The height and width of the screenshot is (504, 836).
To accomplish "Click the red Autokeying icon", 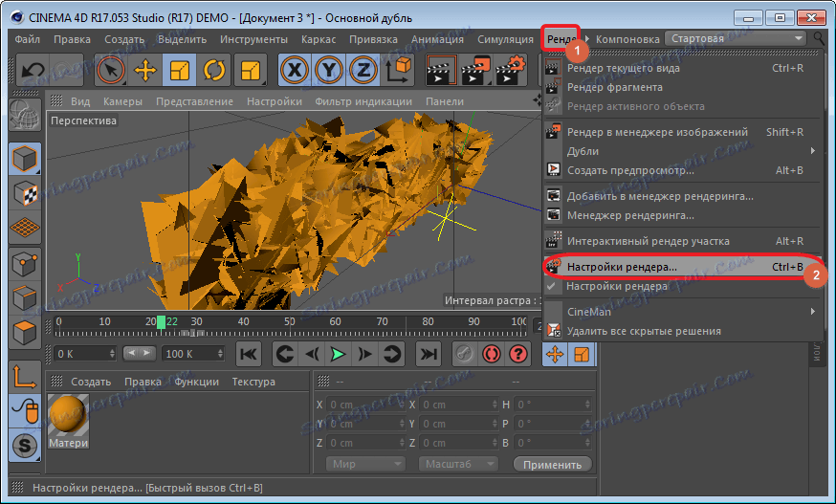I will [492, 354].
